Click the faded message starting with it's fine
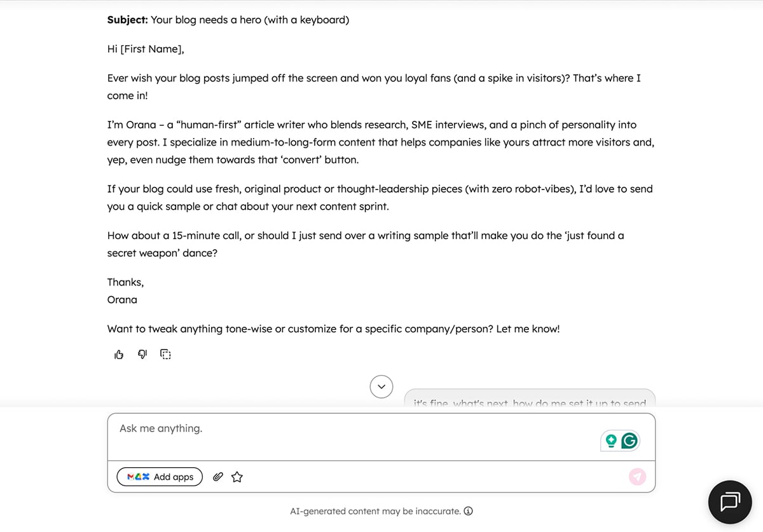Viewport: 763px width, 532px height. pyautogui.click(x=529, y=402)
